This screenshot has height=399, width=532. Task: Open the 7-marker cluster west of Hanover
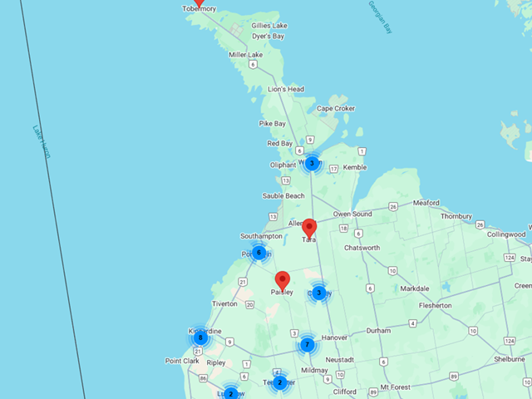[307, 344]
